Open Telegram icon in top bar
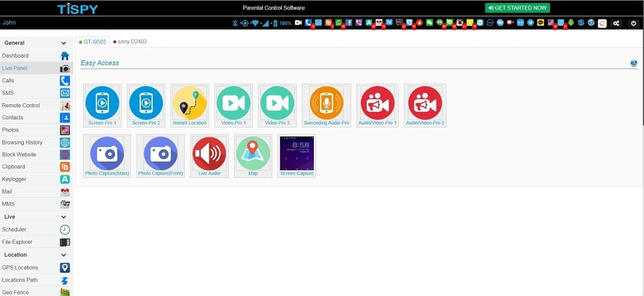Viewport: 644px width, 296px height. pyautogui.click(x=531, y=23)
